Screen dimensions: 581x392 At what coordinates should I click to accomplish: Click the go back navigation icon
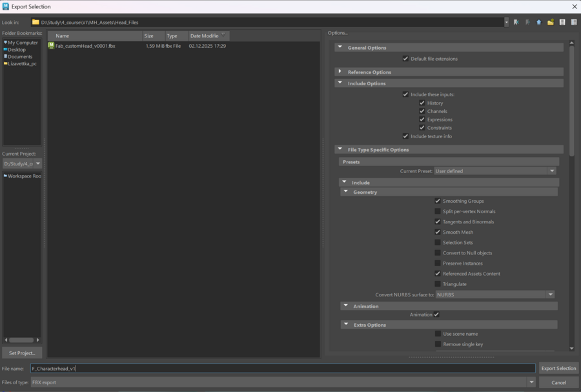point(516,22)
